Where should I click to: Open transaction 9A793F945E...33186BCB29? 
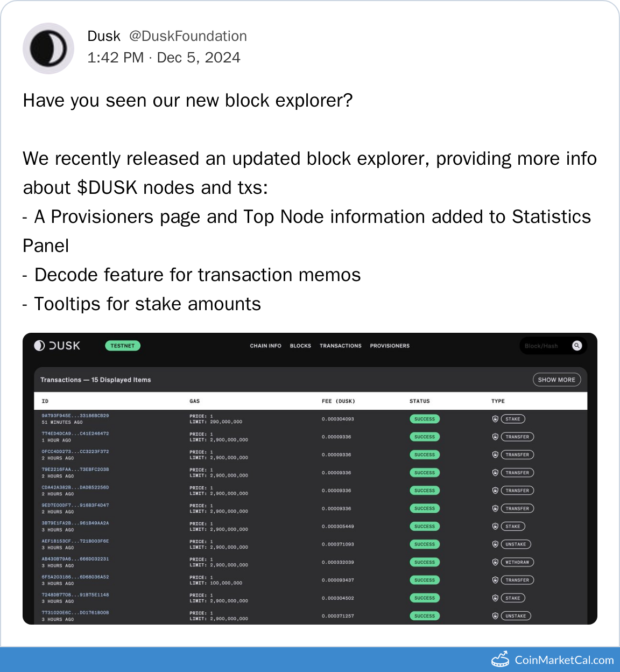pos(75,416)
